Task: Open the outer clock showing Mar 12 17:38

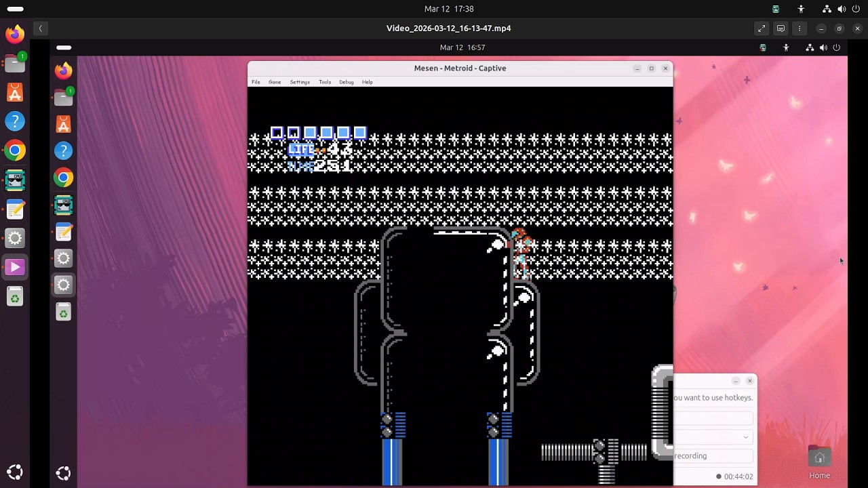Action: pyautogui.click(x=449, y=9)
